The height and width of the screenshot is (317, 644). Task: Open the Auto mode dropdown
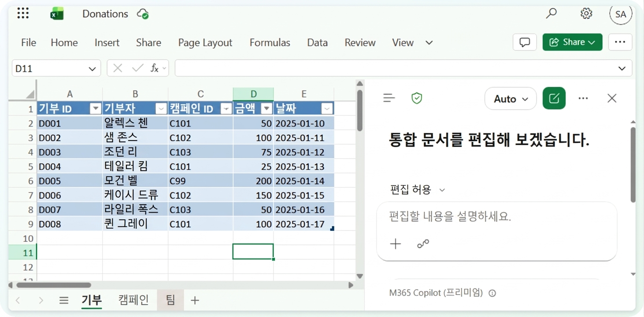coord(511,99)
